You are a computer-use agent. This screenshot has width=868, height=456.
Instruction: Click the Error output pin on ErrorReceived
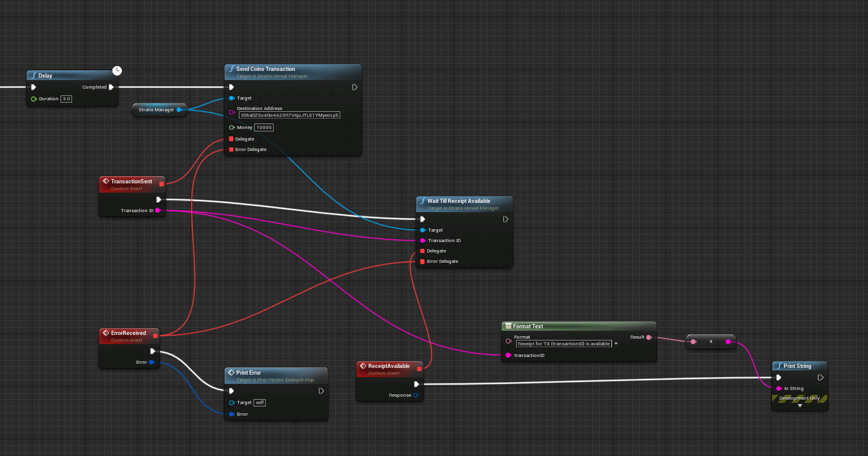point(152,362)
